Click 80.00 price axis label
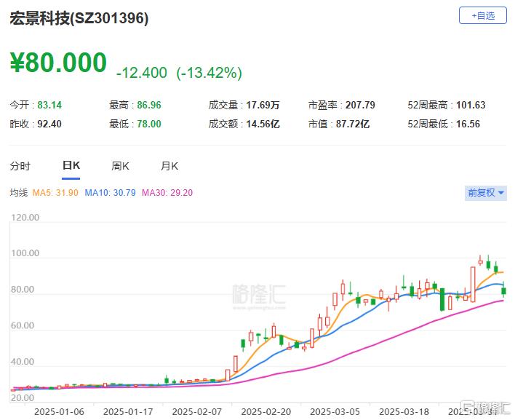Screen dimensions: 515x420 click(23, 290)
